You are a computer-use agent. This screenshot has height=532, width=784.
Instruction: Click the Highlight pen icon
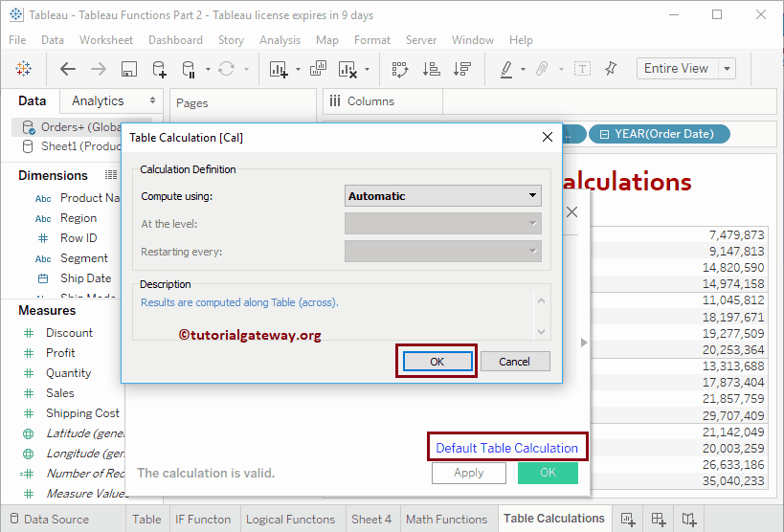coord(506,69)
